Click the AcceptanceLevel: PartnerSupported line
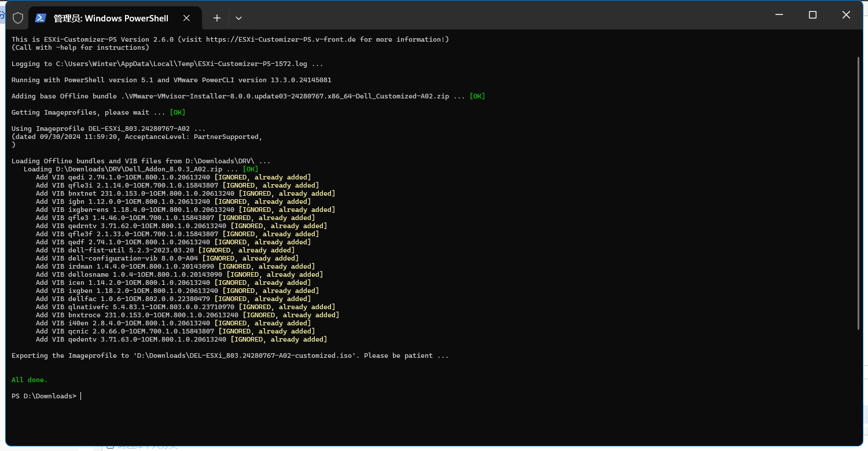The width and height of the screenshot is (868, 451). [137, 137]
